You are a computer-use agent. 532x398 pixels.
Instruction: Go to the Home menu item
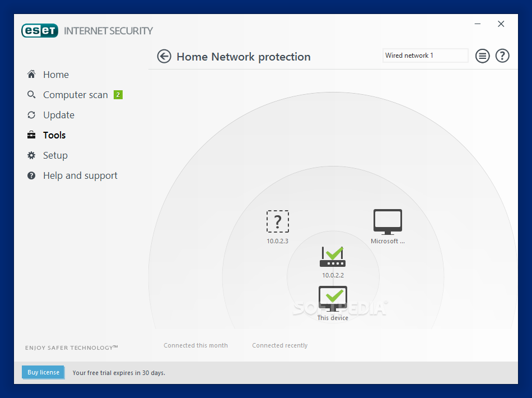(55, 75)
